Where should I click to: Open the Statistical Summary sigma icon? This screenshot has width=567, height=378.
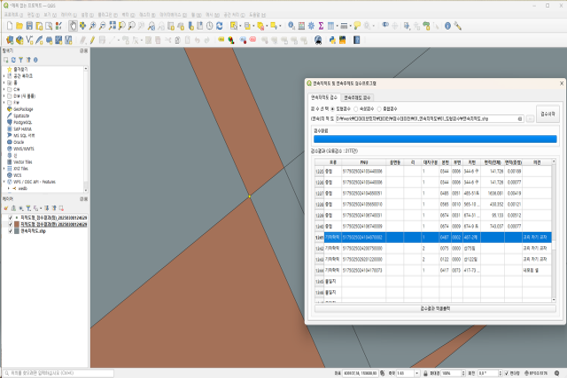click(x=321, y=26)
